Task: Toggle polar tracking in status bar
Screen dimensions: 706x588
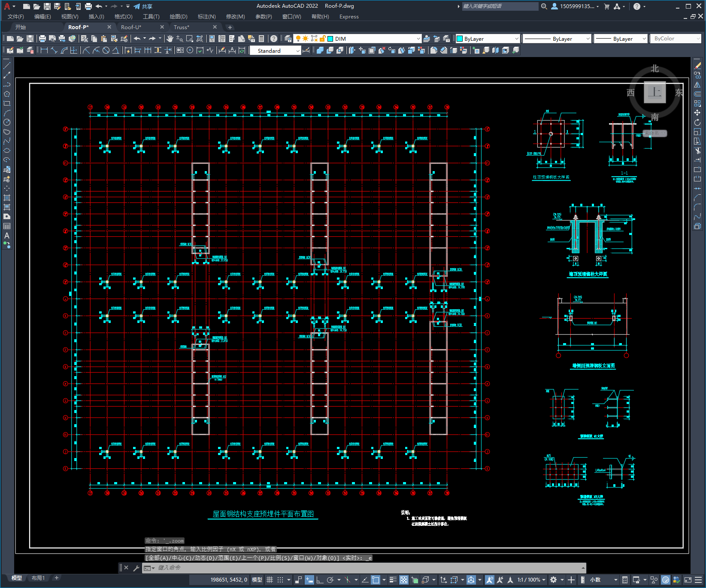Action: 330,580
